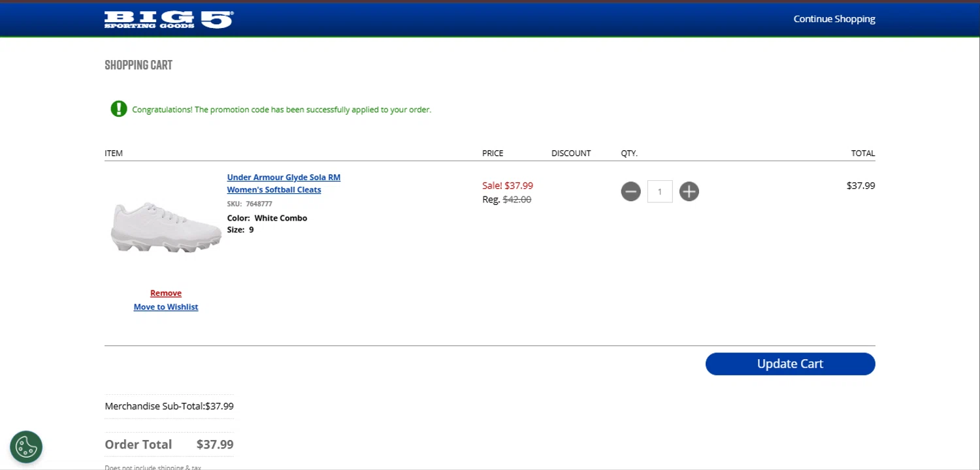980x470 pixels.
Task: Open Under Armour Glyde Sola RM product link
Action: (284, 183)
